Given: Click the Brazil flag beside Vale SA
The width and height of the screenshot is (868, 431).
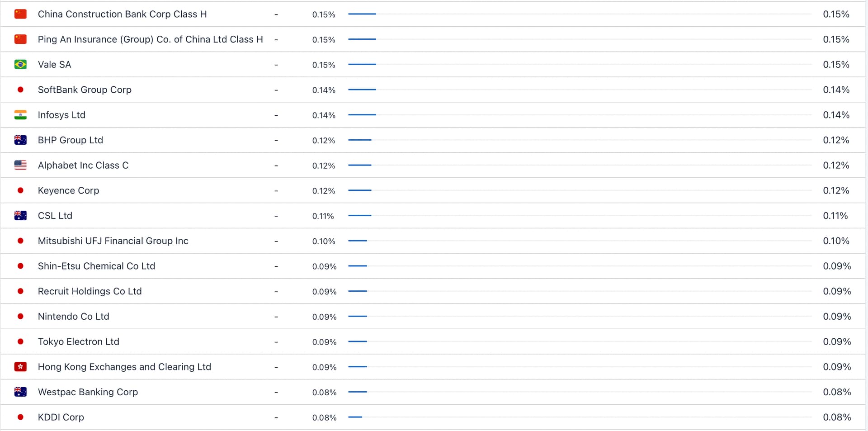Looking at the screenshot, I should point(20,65).
